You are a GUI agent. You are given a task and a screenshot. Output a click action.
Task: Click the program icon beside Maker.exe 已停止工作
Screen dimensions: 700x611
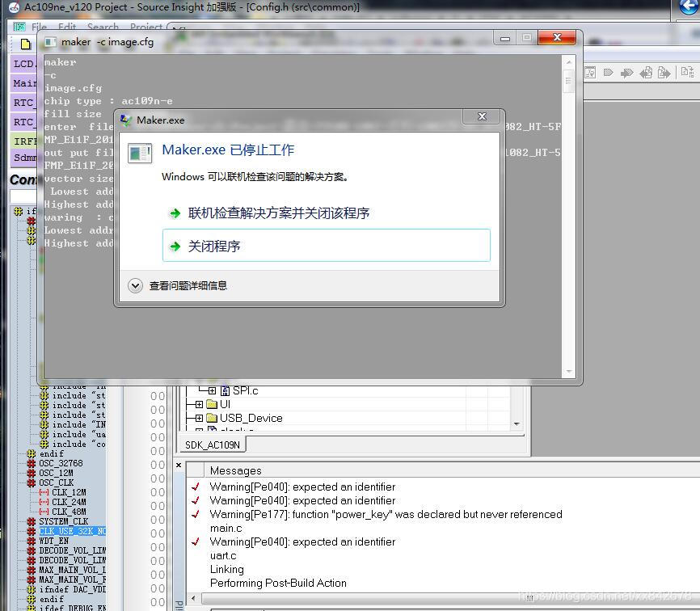pos(139,153)
